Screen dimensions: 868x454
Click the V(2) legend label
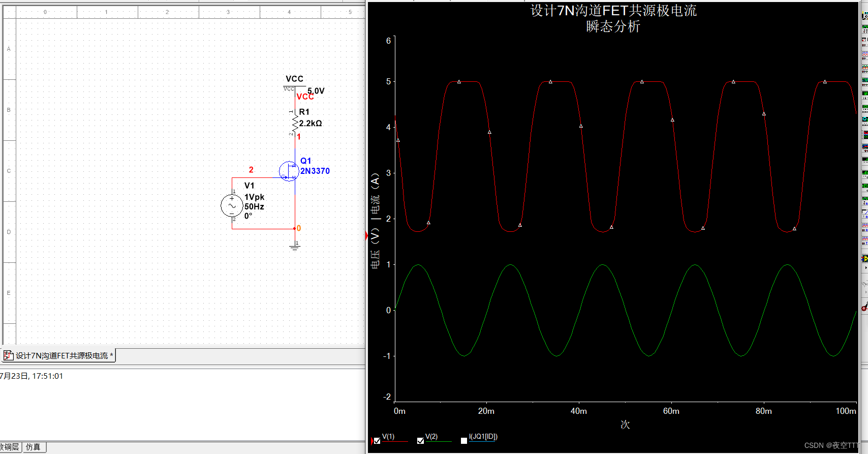click(x=431, y=437)
